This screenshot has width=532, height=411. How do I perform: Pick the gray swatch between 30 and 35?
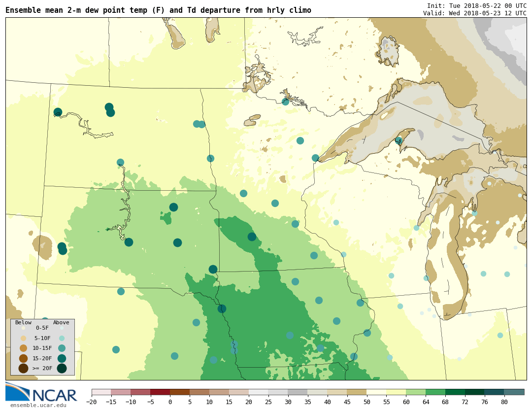[298, 392]
